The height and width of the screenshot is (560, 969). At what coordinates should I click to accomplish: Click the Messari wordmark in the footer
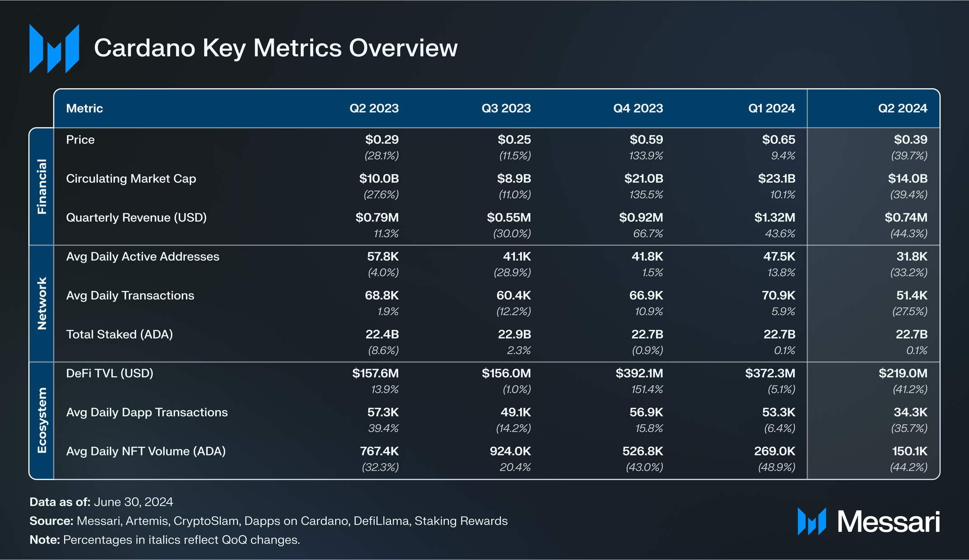(888, 522)
